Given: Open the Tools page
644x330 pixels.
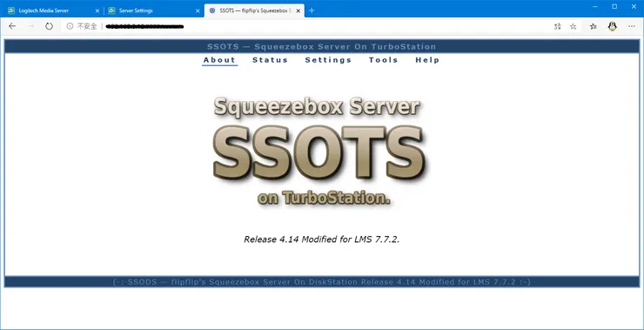Looking at the screenshot, I should (x=383, y=60).
